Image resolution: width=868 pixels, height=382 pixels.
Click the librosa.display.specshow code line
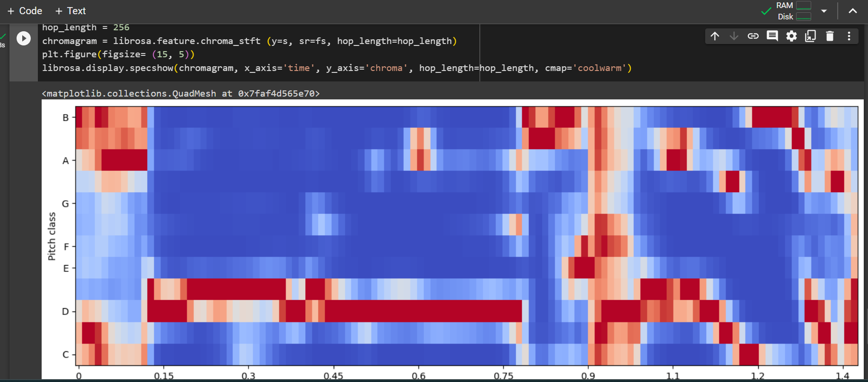[337, 68]
